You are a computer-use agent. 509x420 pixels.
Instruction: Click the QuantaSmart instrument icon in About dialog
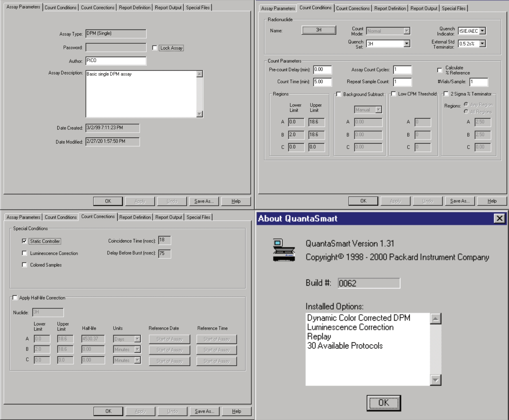coord(284,250)
